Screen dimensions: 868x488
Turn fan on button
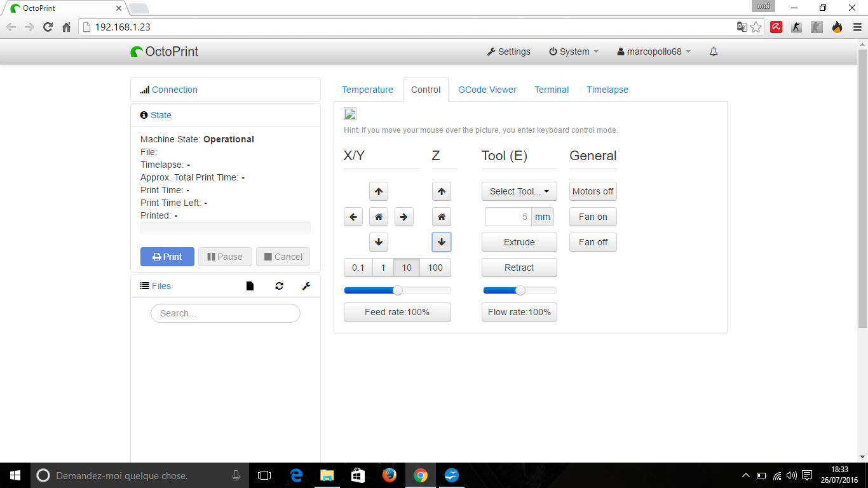pyautogui.click(x=593, y=217)
